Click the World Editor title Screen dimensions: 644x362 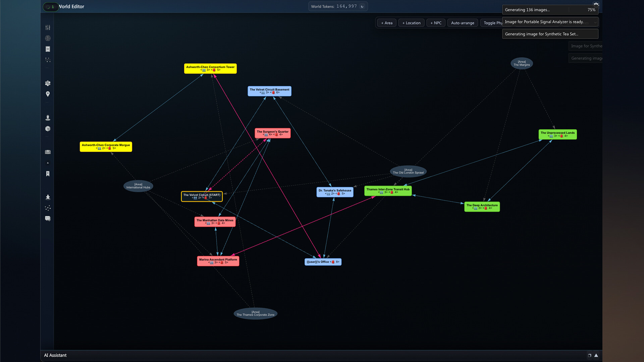tap(71, 6)
